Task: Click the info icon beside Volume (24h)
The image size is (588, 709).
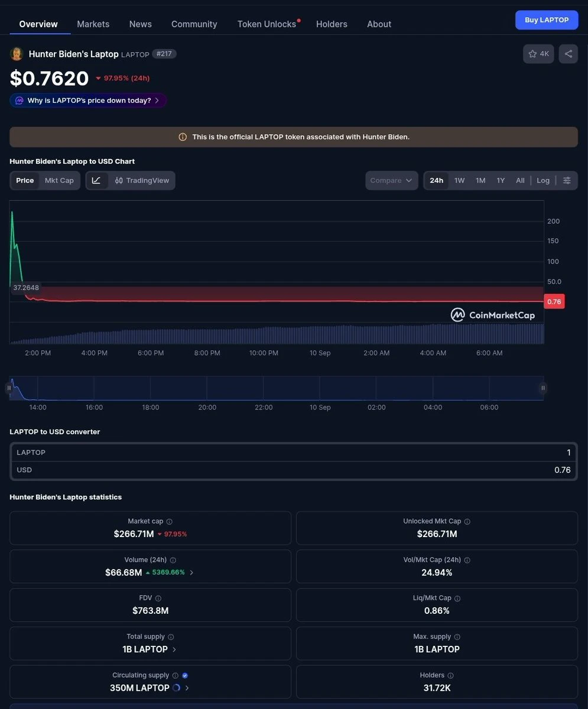Action: (x=173, y=560)
